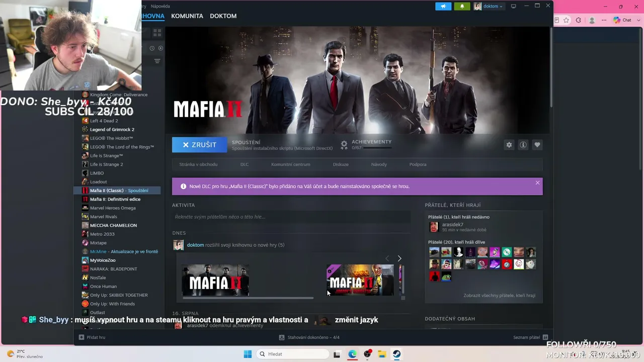
Task: Select Left 4 Dead 2 game
Action: (x=104, y=121)
